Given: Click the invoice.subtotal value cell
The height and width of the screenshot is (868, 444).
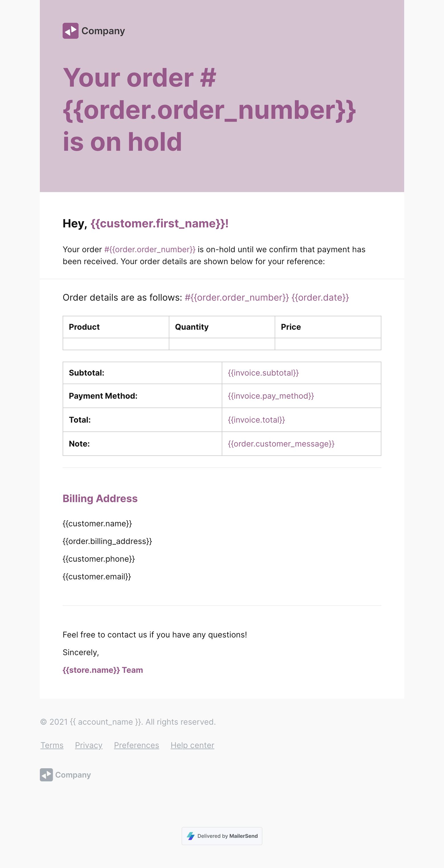Looking at the screenshot, I should click(263, 373).
